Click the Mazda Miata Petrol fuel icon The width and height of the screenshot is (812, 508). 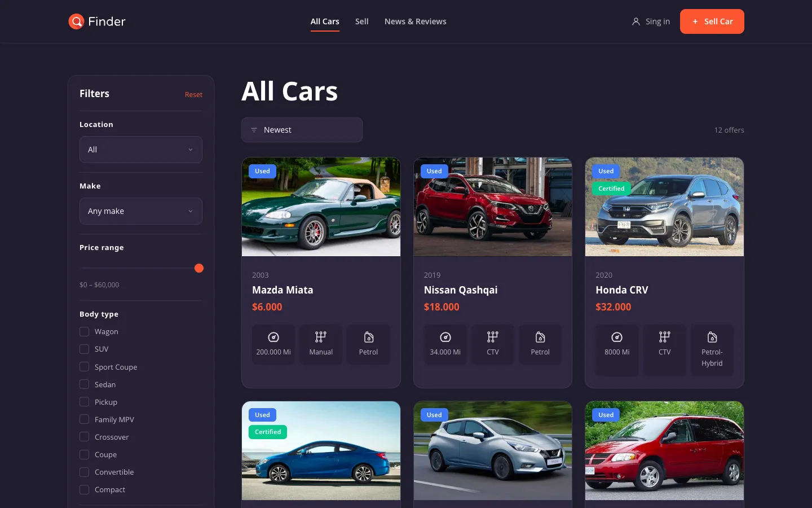coord(369,337)
